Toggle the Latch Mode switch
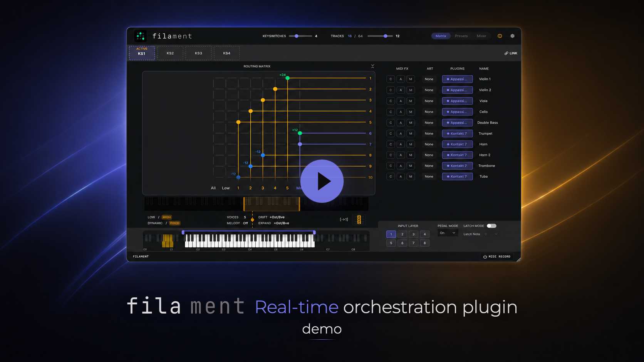The image size is (644, 362). pyautogui.click(x=491, y=226)
